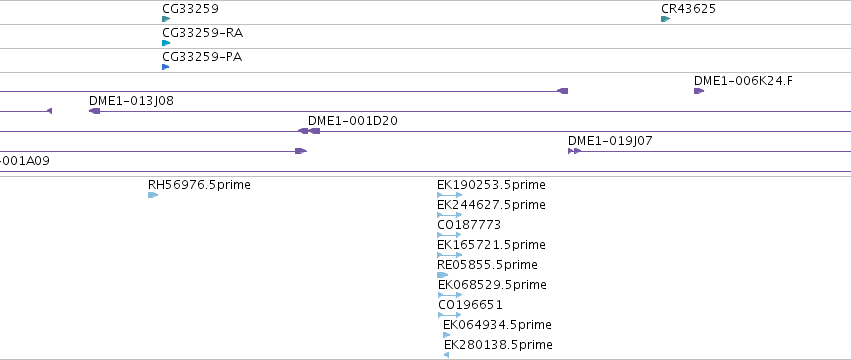Select the DME1-006K24.F purple arrow feature

click(699, 91)
